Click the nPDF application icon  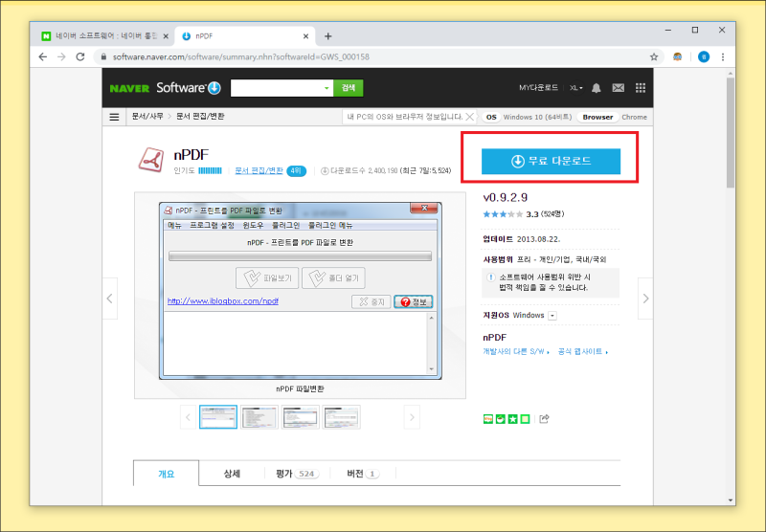151,160
